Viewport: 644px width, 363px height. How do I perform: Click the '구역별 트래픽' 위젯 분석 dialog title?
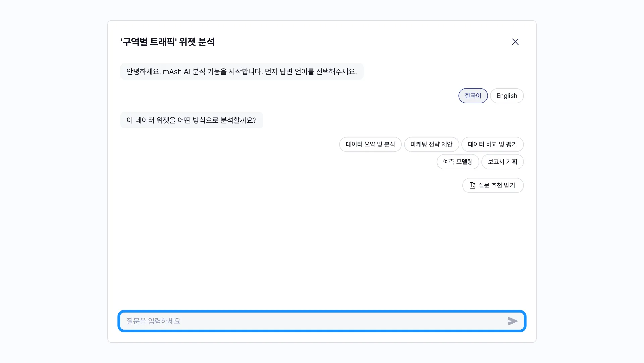167,42
